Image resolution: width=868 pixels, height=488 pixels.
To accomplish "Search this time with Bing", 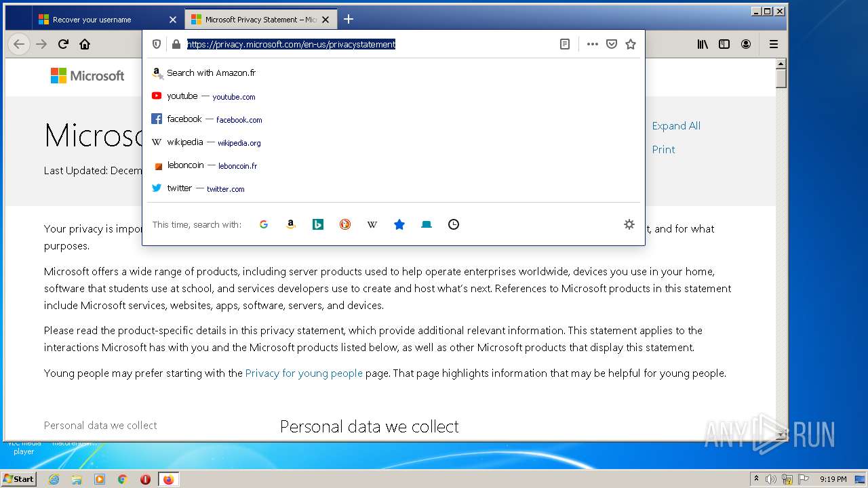I will pos(318,224).
